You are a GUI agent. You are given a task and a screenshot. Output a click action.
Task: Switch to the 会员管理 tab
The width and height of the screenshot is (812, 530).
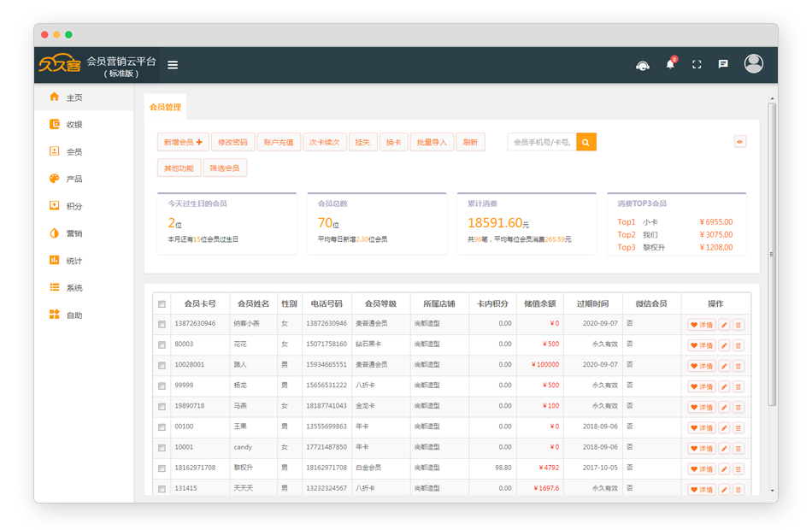point(165,108)
